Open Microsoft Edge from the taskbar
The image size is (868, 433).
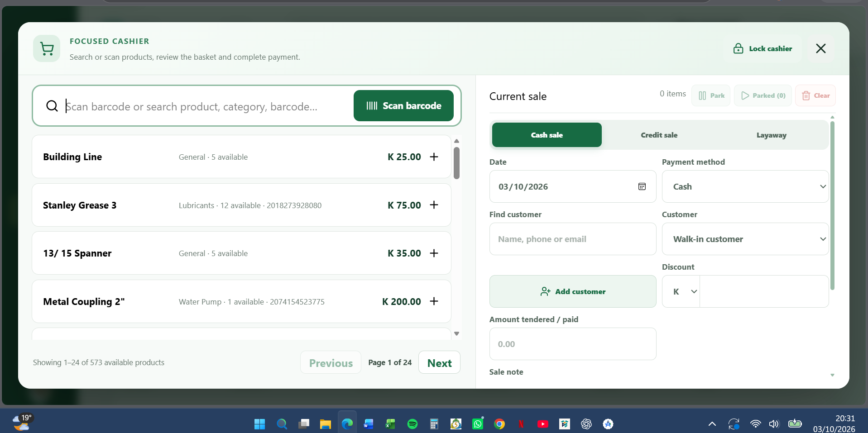pyautogui.click(x=347, y=424)
